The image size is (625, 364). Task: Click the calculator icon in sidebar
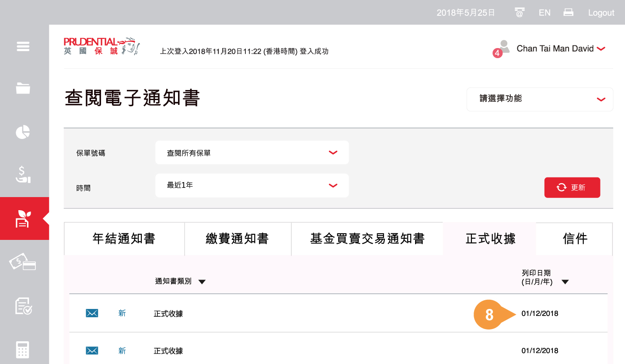click(x=23, y=350)
